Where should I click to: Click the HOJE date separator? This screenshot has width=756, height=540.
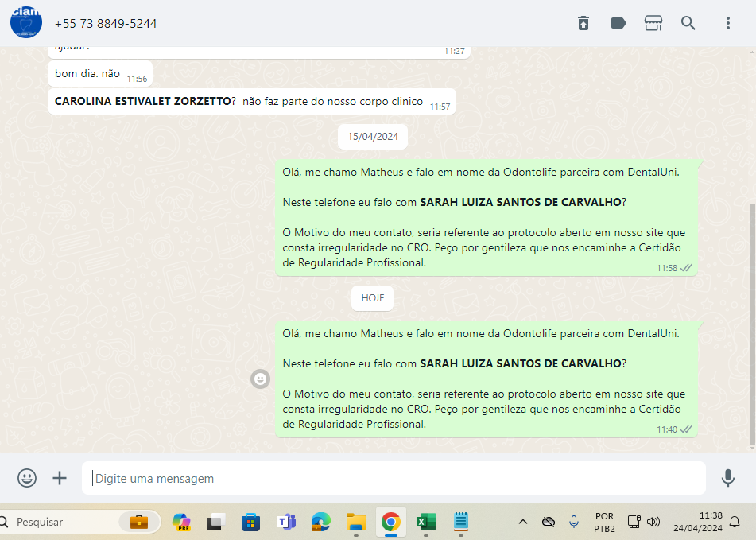tap(372, 297)
